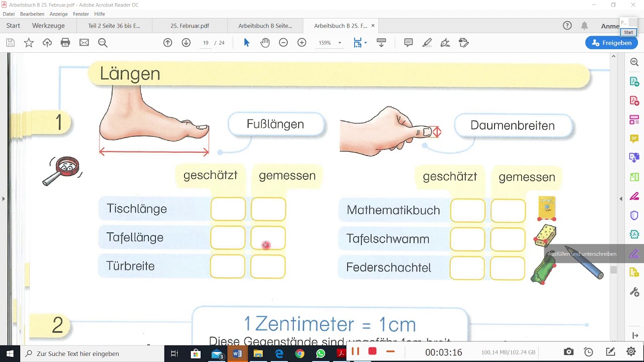
Task: Open the Bearbeiten menu
Action: click(32, 14)
